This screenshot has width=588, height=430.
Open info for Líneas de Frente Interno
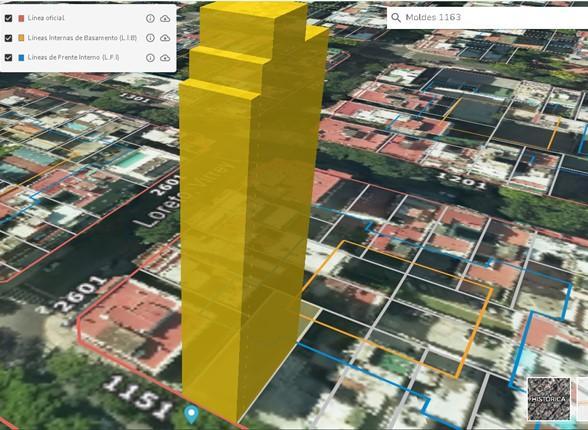pyautogui.click(x=150, y=58)
